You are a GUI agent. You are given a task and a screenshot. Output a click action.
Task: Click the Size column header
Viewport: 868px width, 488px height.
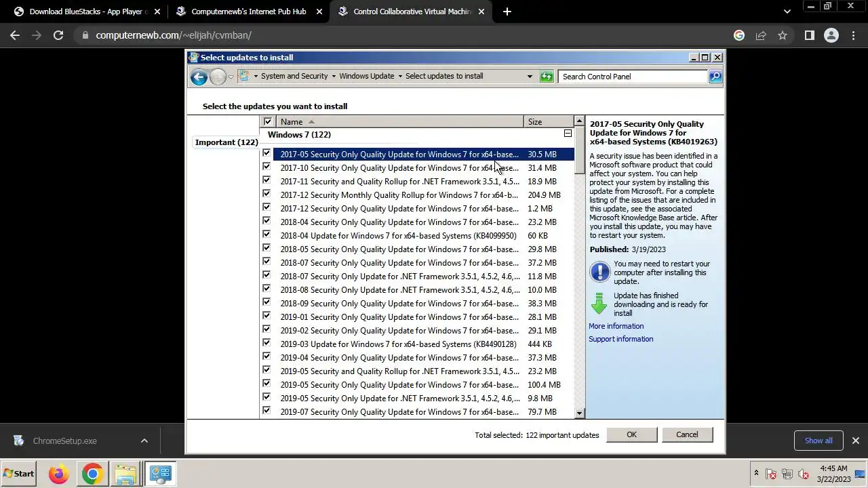coord(549,122)
